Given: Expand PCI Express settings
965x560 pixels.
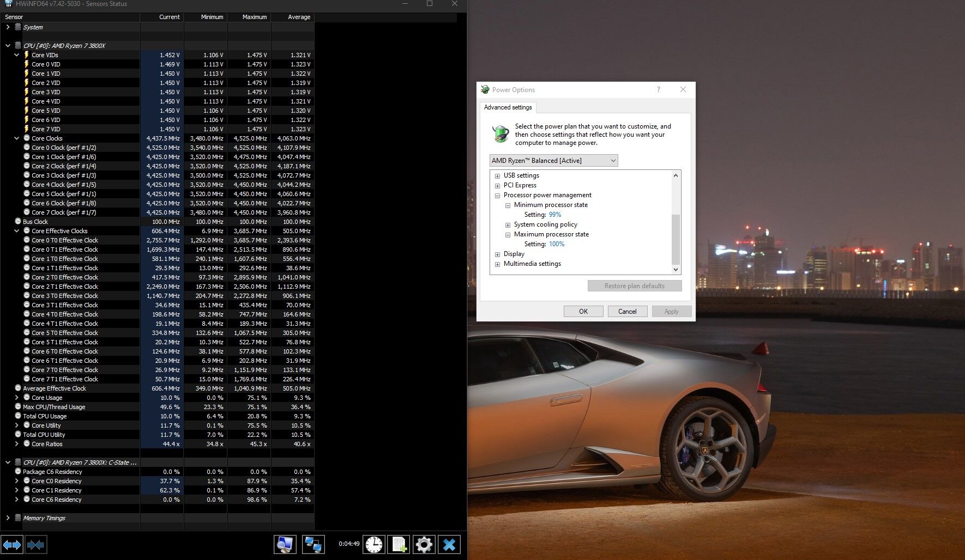Looking at the screenshot, I should (497, 186).
